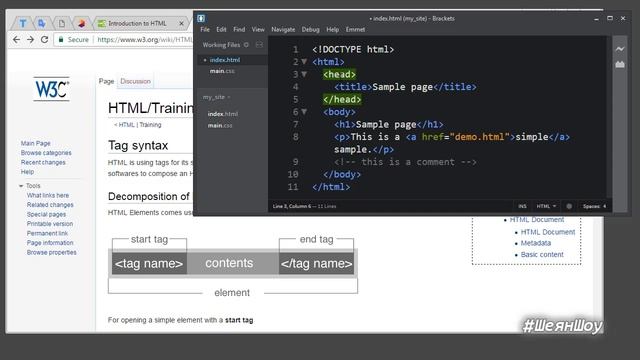Open the Navigate menu in Brackets

point(283,29)
